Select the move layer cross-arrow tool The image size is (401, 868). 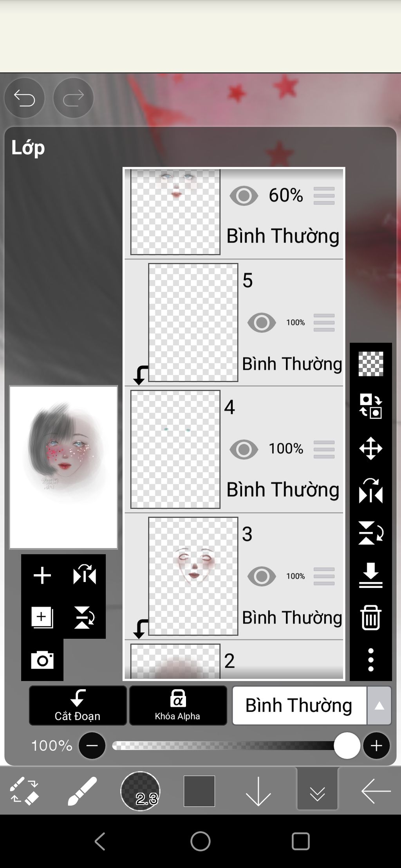370,448
